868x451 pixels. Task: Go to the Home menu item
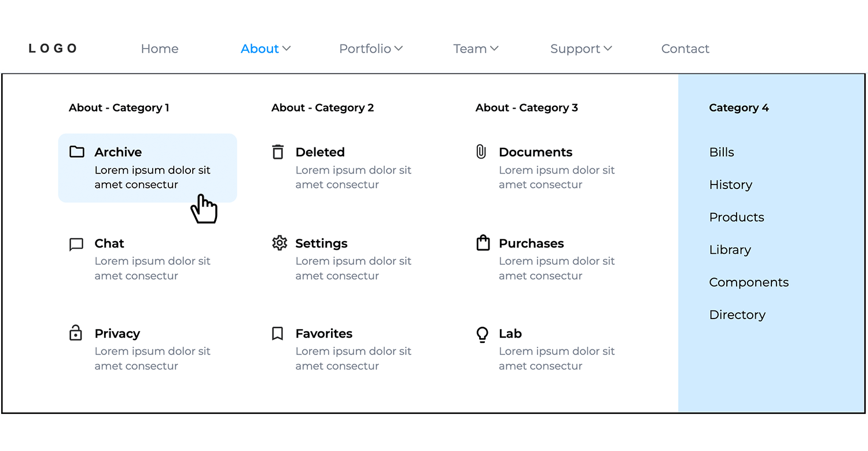[x=160, y=49]
